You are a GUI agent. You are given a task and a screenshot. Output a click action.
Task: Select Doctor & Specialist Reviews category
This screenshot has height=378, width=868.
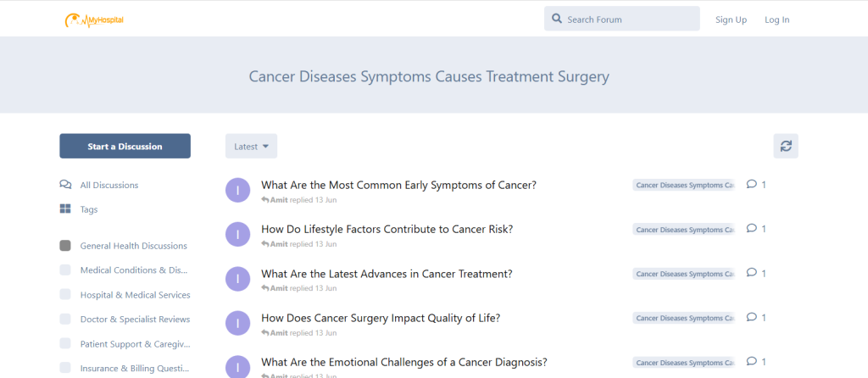[135, 320]
